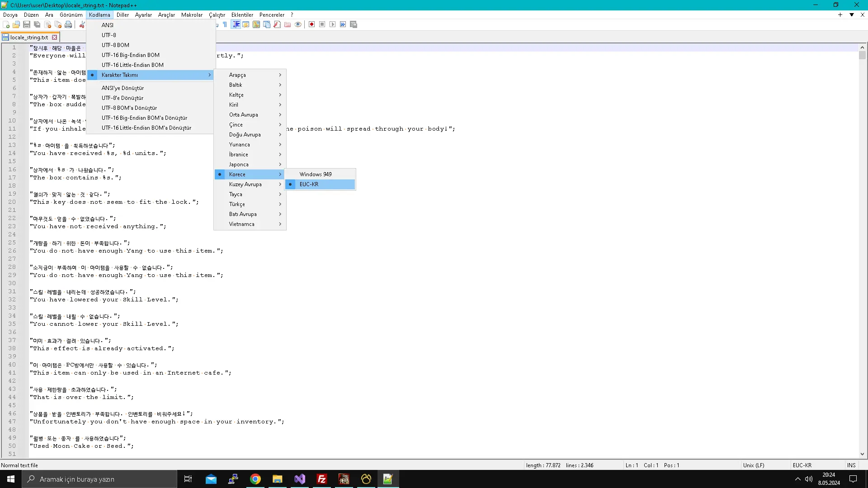Viewport: 868px width, 488px height.
Task: Select Windows 949 encoding option
Action: tap(315, 174)
